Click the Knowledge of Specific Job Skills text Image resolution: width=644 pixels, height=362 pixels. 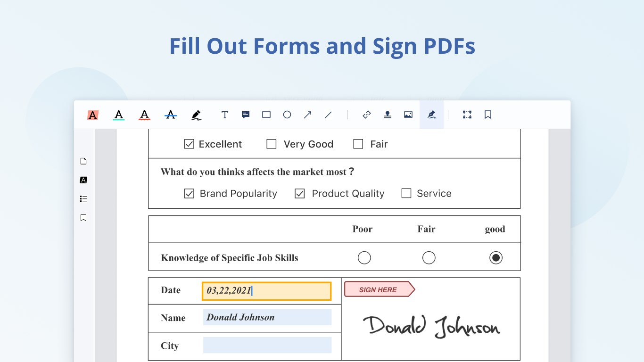click(x=230, y=258)
